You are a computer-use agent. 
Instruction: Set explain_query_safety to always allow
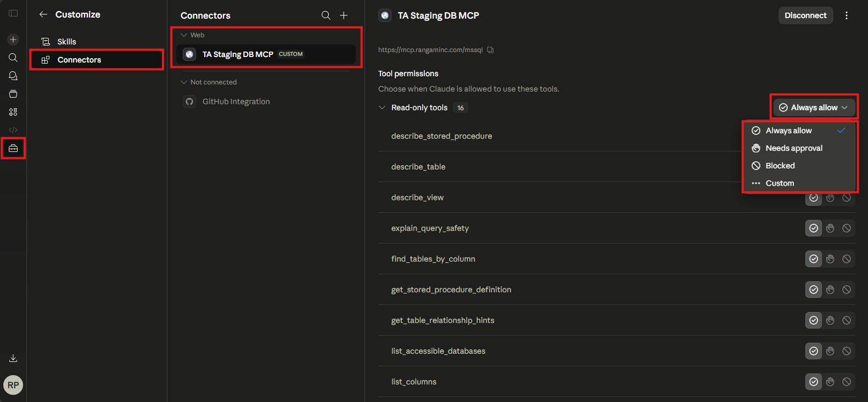pos(814,228)
